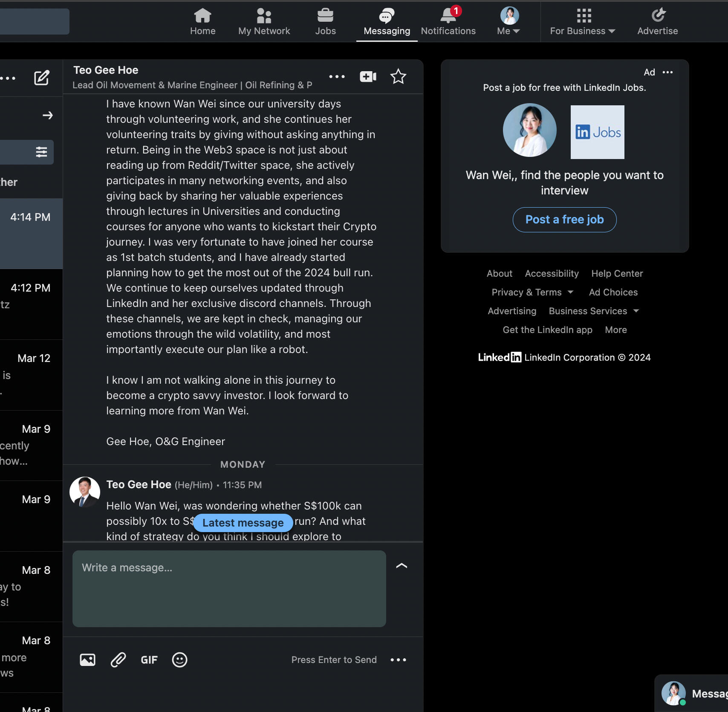Viewport: 728px width, 712px height.
Task: Expand the message compose box chevron
Action: [x=402, y=566]
